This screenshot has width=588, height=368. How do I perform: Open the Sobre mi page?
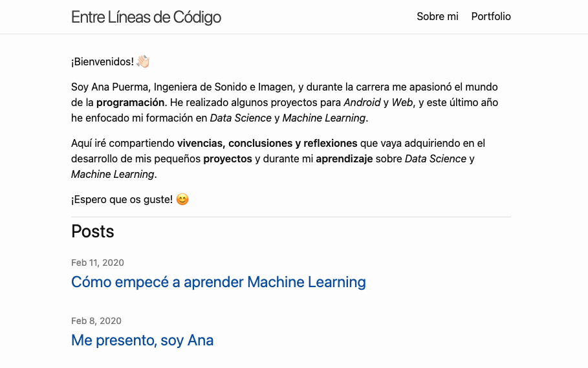(x=437, y=16)
